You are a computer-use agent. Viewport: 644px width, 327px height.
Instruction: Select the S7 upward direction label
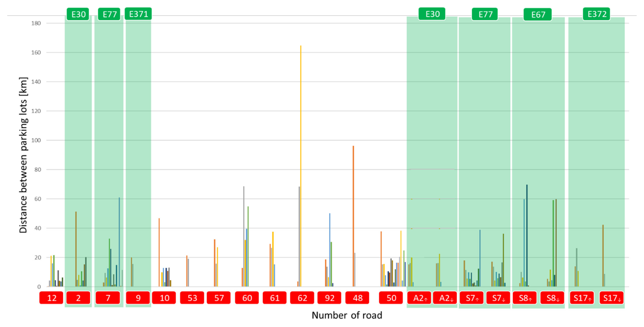tap(472, 298)
